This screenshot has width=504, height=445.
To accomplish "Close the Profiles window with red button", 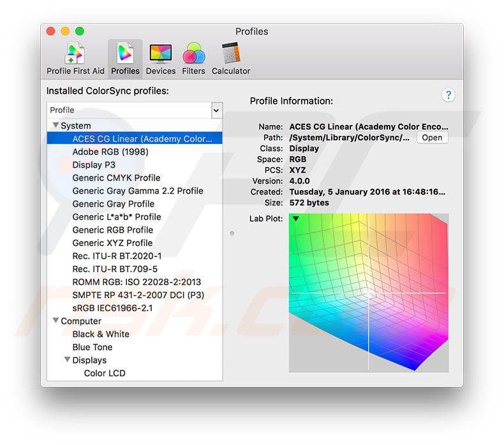I will 51,31.
